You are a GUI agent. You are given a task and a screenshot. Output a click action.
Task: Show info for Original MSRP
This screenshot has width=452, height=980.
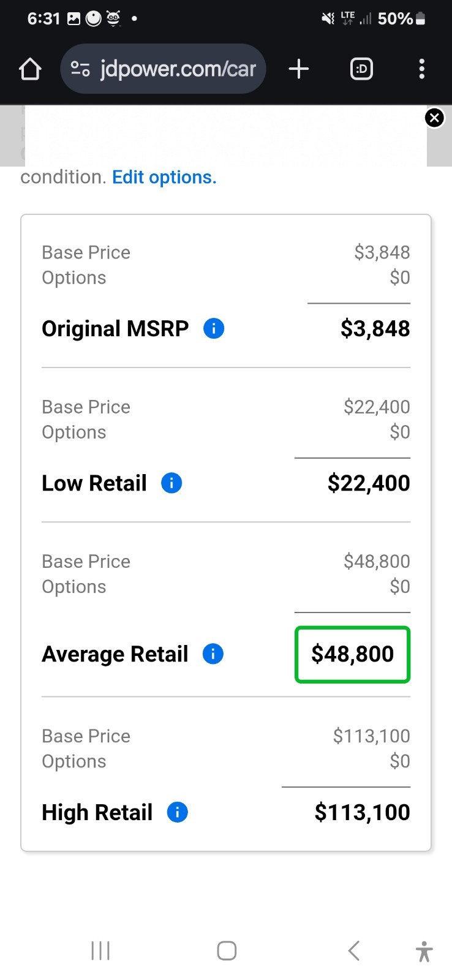point(214,329)
